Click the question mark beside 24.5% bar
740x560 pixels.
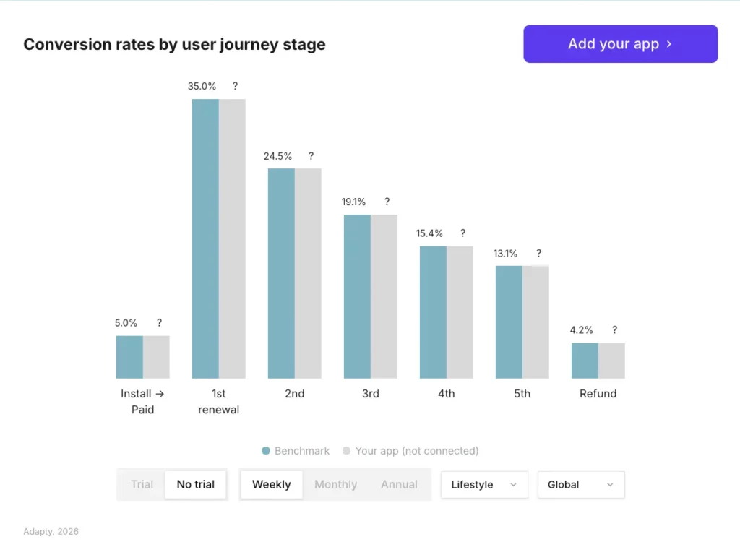pos(311,156)
